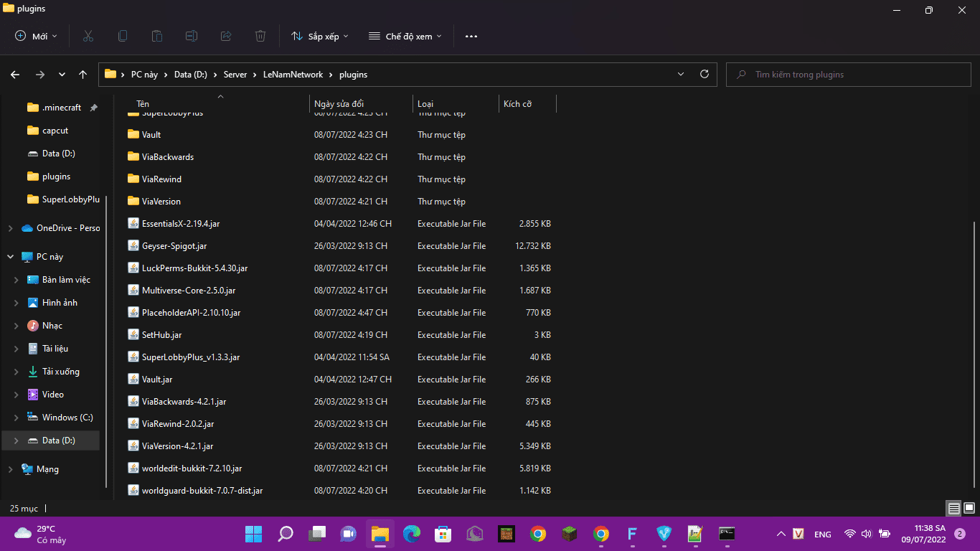Click LeNamNetwork in the breadcrumb path
Viewport: 980px width, 551px height.
point(293,74)
